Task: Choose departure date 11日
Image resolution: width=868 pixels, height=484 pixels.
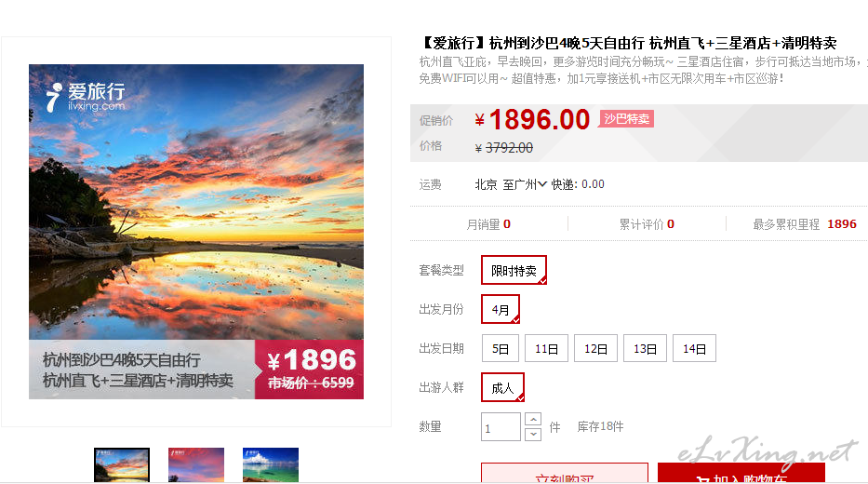Action: tap(546, 348)
